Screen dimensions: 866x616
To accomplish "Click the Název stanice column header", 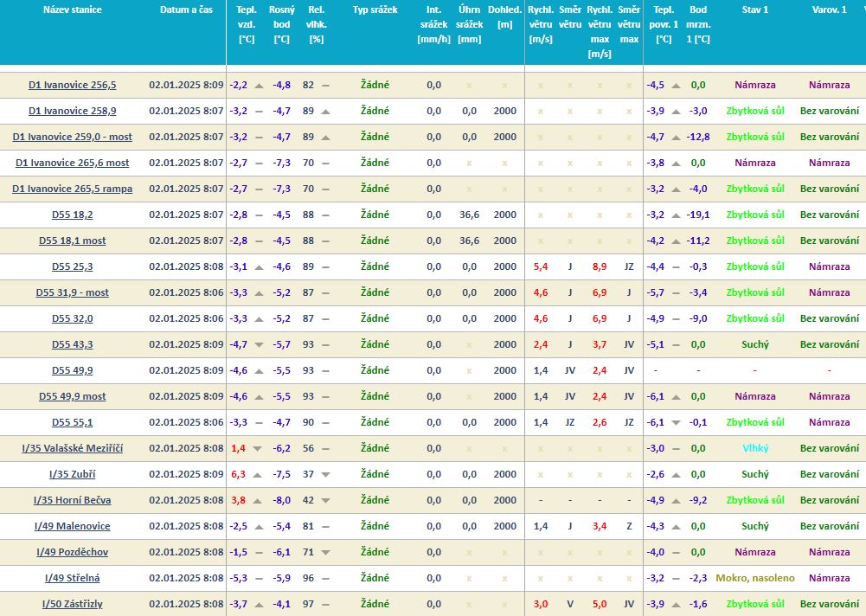I will click(x=72, y=10).
